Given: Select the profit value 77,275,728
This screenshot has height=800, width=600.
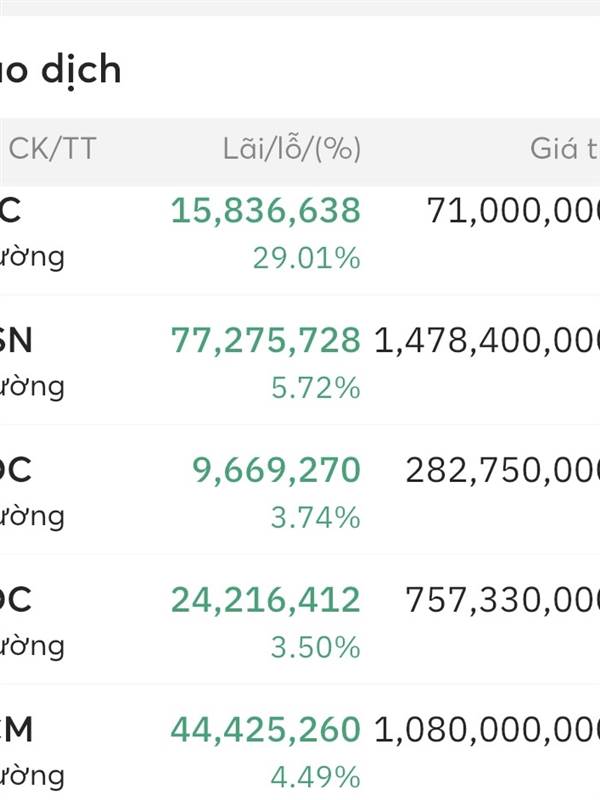Looking at the screenshot, I should coord(265,341).
